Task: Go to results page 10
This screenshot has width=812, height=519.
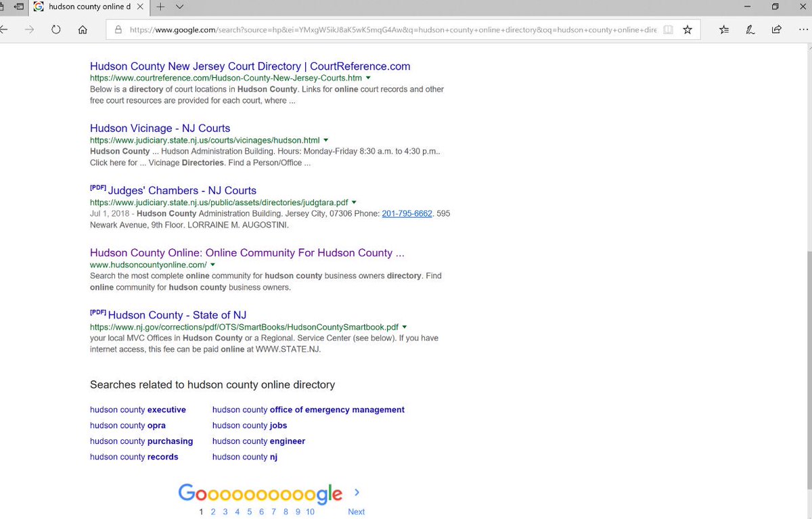Action: [x=310, y=512]
